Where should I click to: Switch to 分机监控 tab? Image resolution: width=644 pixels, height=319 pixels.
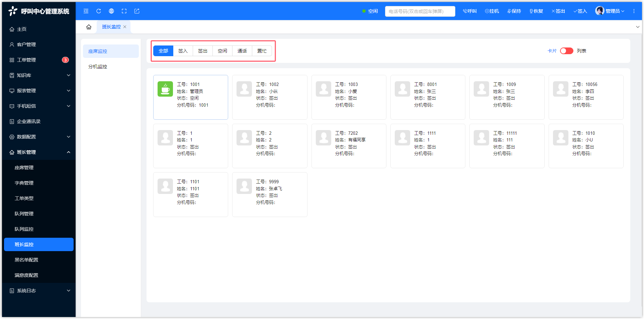pyautogui.click(x=98, y=67)
